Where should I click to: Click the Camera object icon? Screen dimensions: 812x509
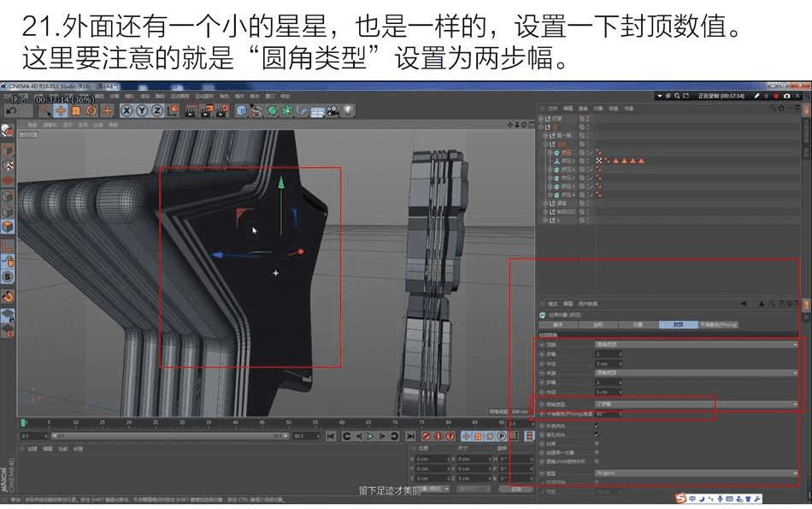[x=333, y=110]
